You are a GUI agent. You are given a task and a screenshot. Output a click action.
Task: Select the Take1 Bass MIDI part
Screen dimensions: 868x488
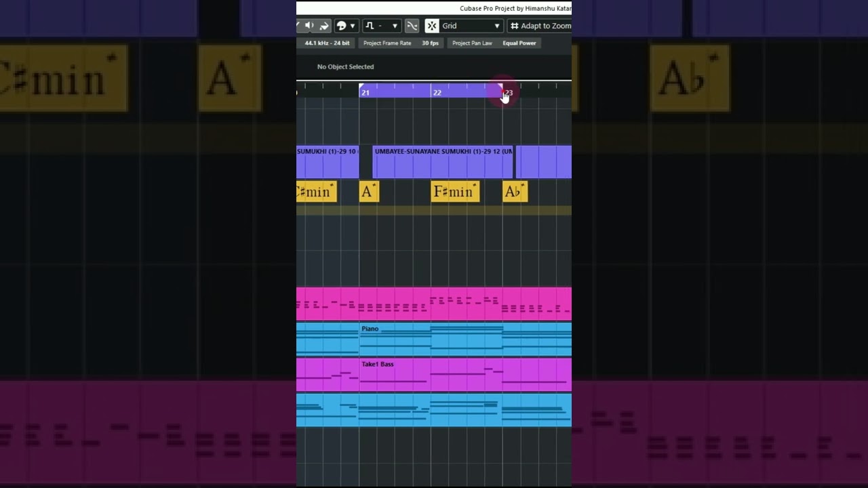point(465,375)
